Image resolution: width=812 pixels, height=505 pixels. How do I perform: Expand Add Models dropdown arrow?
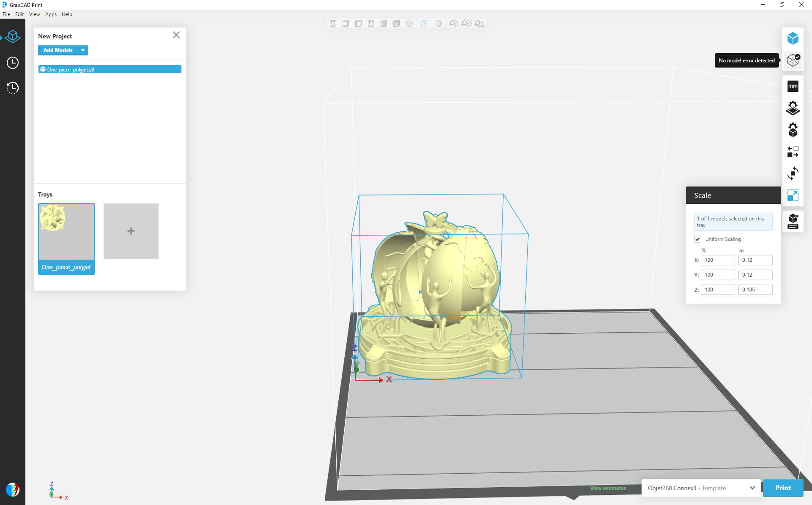(x=83, y=50)
